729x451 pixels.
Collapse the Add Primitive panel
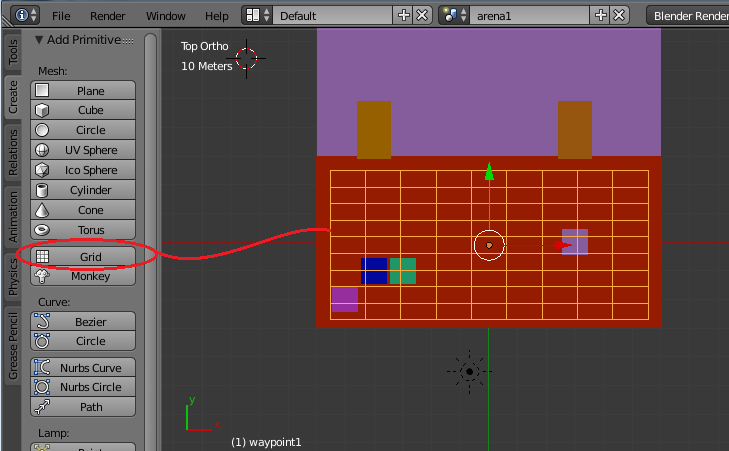click(39, 40)
